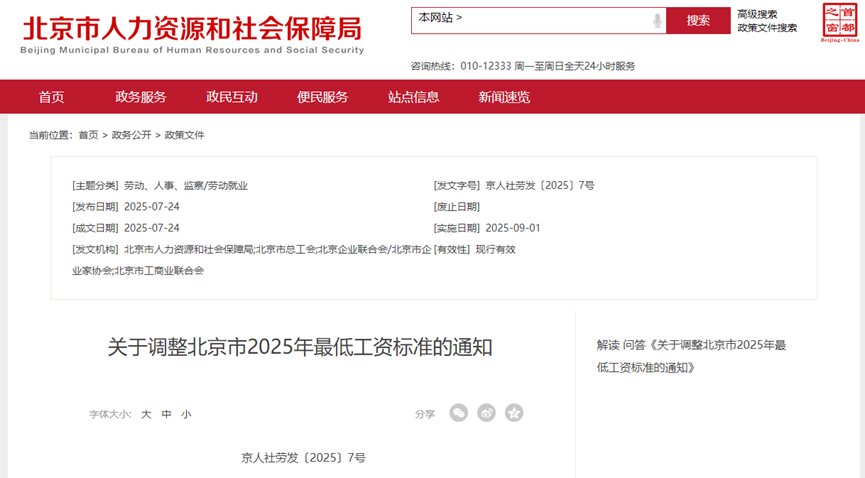Set font size to 中 (medium)
This screenshot has height=478, width=865.
click(166, 414)
